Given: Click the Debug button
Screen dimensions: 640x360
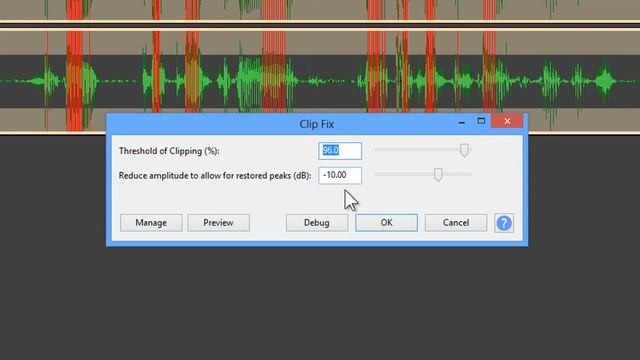Looking at the screenshot, I should (317, 223).
